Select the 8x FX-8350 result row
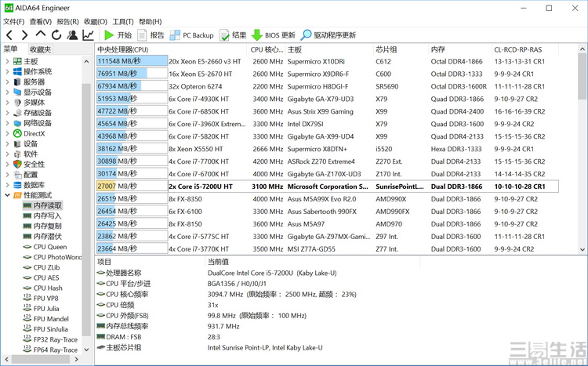This screenshot has width=588, height=366. (327, 199)
